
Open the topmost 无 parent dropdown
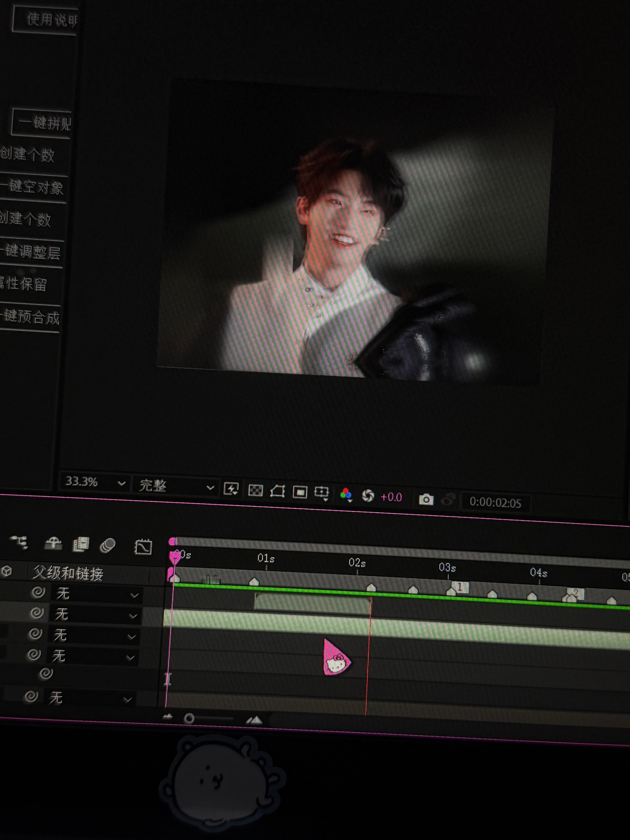coord(96,594)
